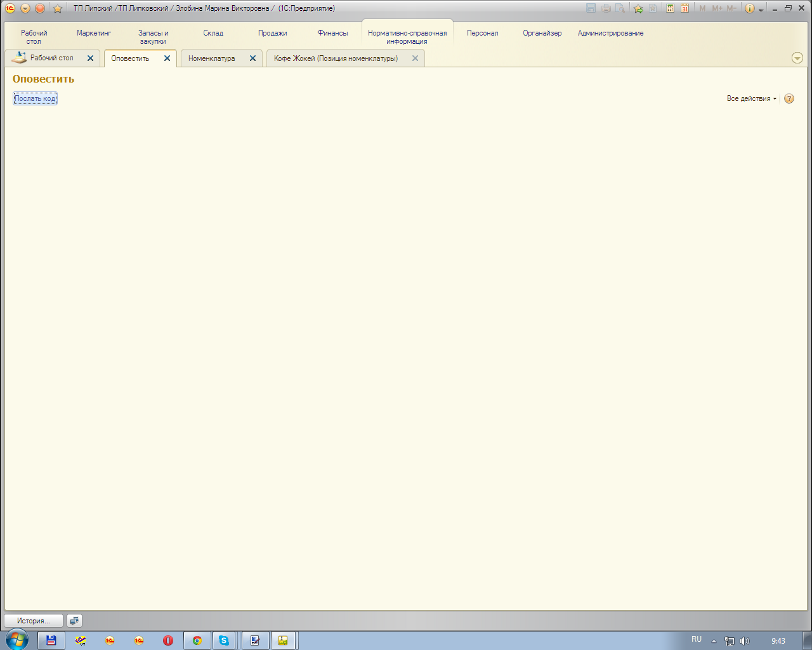Open Favorites star in title bar
Image resolution: width=812 pixels, height=650 pixels.
coord(58,8)
